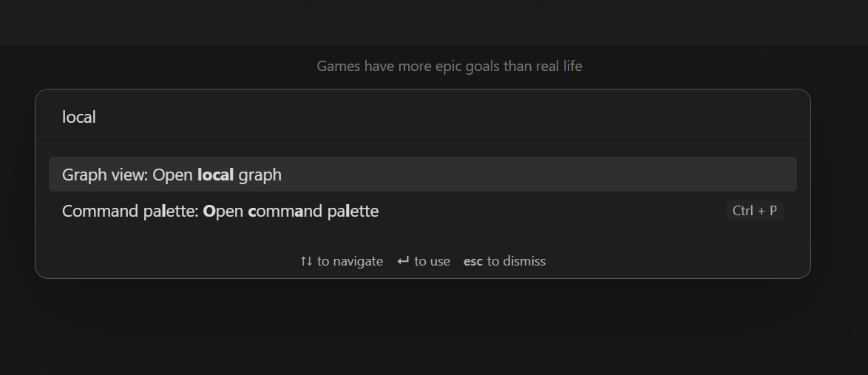Click the enter key return icon

[403, 261]
